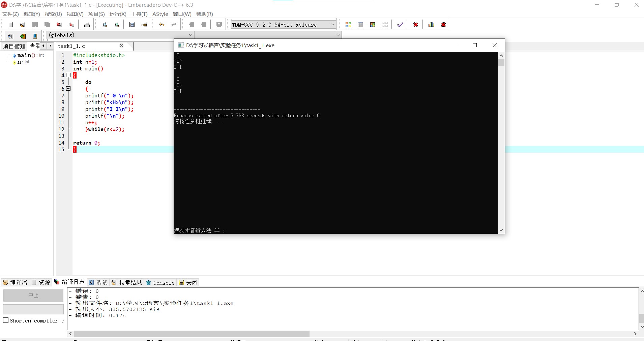Open the AStyle menu
The height and width of the screenshot is (341, 644).
pyautogui.click(x=160, y=14)
